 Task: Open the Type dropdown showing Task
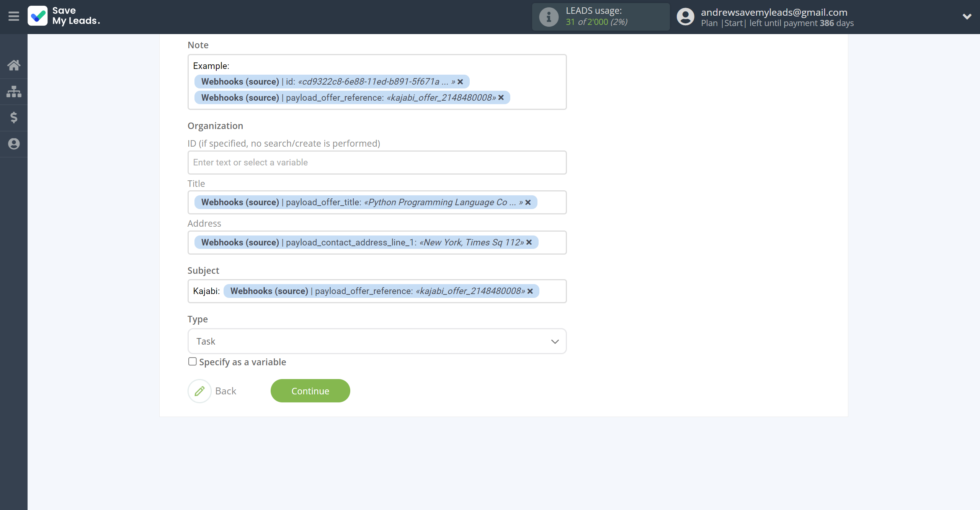pos(377,341)
